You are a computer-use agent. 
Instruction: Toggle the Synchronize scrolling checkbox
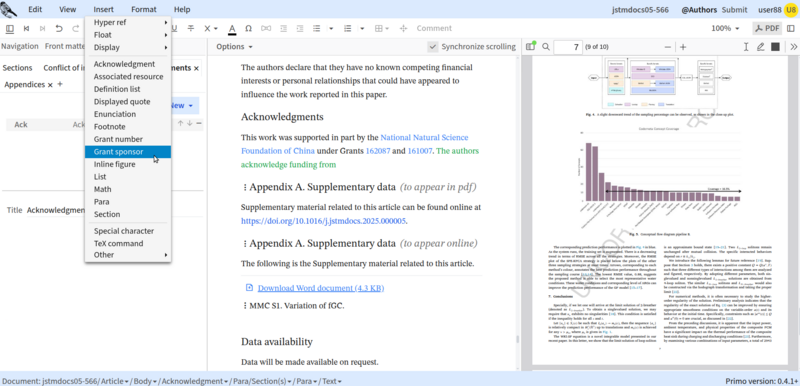(433, 47)
